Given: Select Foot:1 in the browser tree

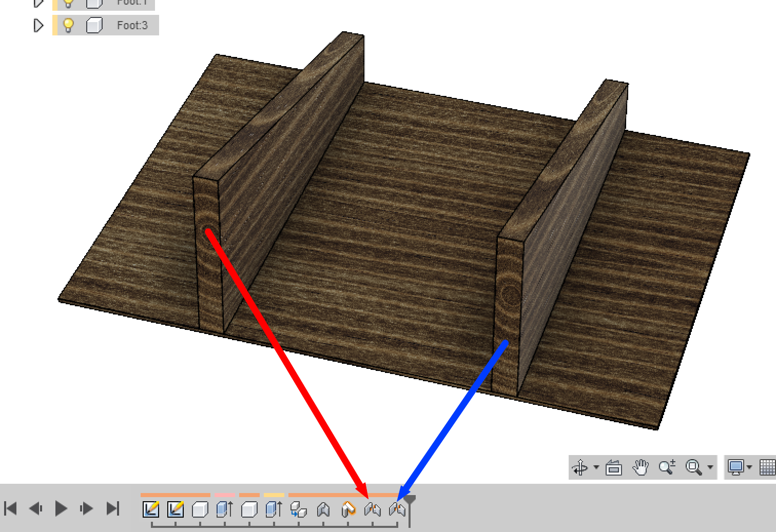Looking at the screenshot, I should point(132,2).
